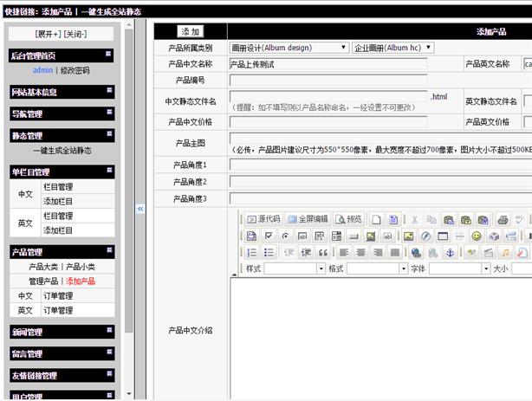
Task: Click the insert image icon in editor
Action: point(408,236)
